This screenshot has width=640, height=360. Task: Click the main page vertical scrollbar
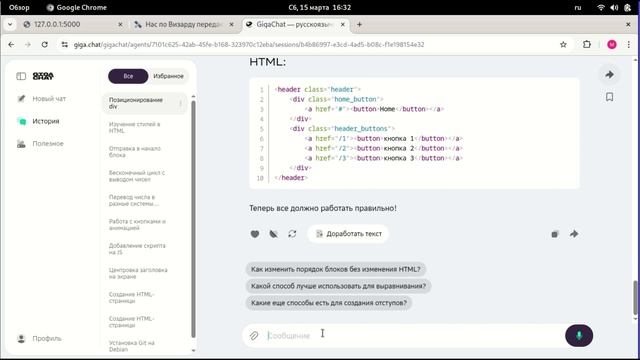click(635, 298)
